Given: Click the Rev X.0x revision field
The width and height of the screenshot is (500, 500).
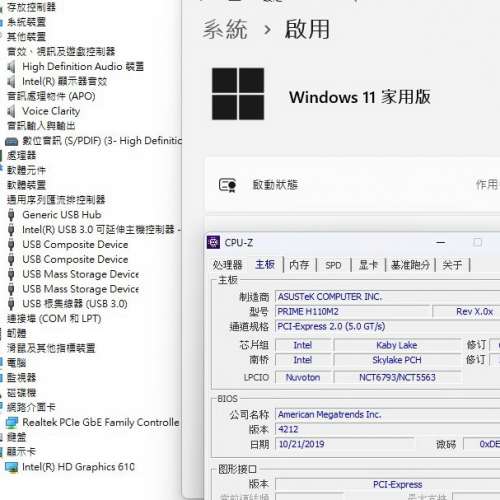Looking at the screenshot, I should 466,312.
